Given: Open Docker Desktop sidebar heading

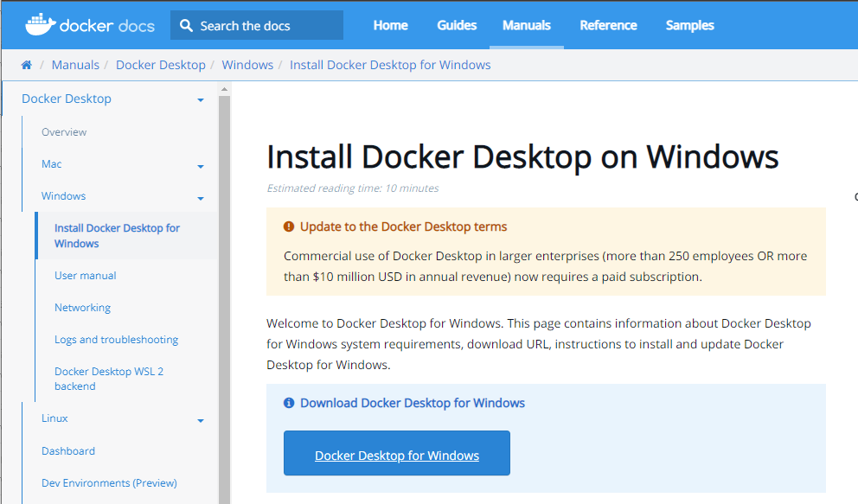Looking at the screenshot, I should [x=67, y=99].
